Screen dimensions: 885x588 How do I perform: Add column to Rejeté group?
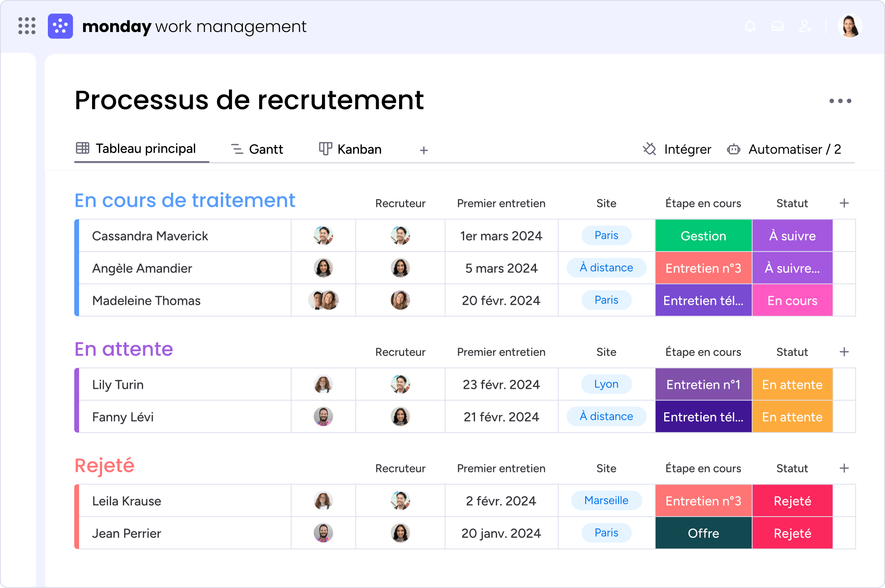click(x=844, y=468)
